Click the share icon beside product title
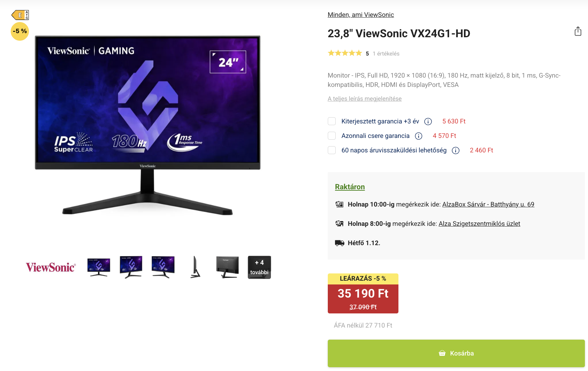The width and height of the screenshot is (588, 371). tap(578, 31)
